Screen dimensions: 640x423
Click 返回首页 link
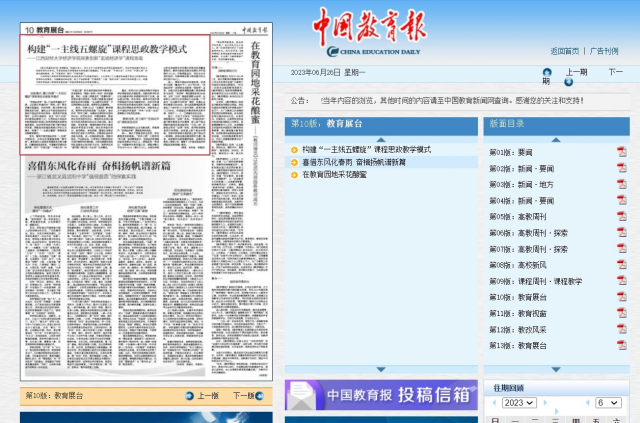tap(564, 51)
